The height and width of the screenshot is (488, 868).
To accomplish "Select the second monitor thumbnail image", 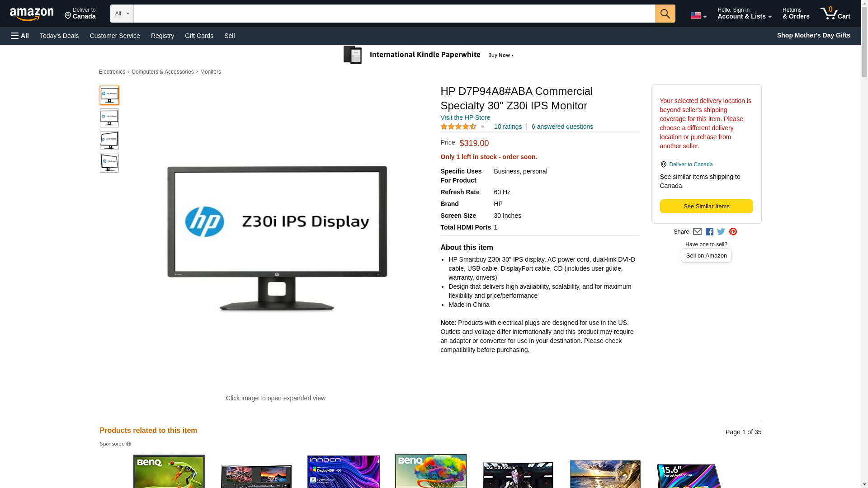I will (109, 118).
